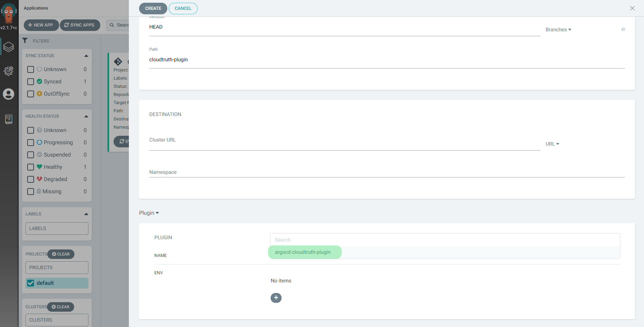
Task: Click the Path cloudtruth-plugin field
Action: [387, 60]
